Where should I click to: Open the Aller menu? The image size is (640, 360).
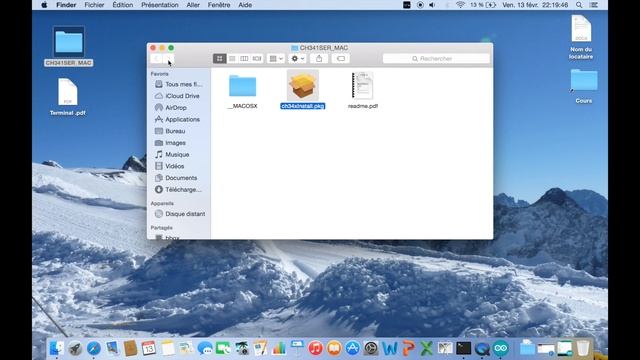point(193,5)
